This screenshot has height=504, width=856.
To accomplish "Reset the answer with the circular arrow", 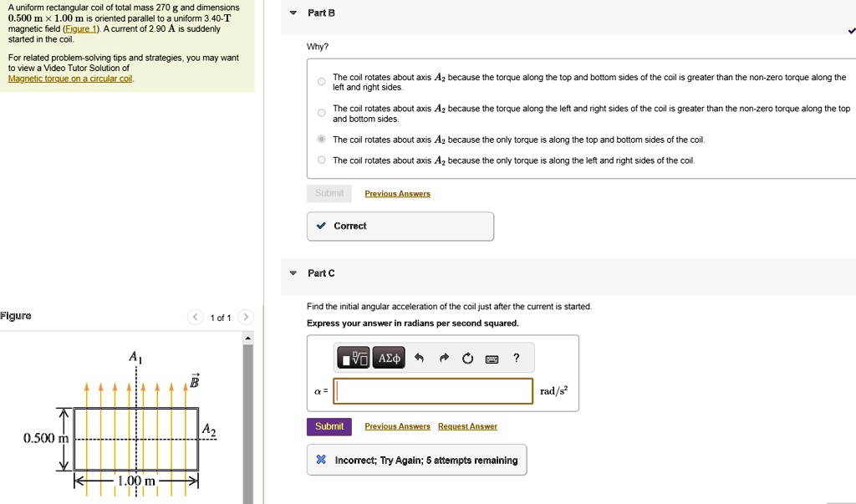I will pyautogui.click(x=467, y=359).
